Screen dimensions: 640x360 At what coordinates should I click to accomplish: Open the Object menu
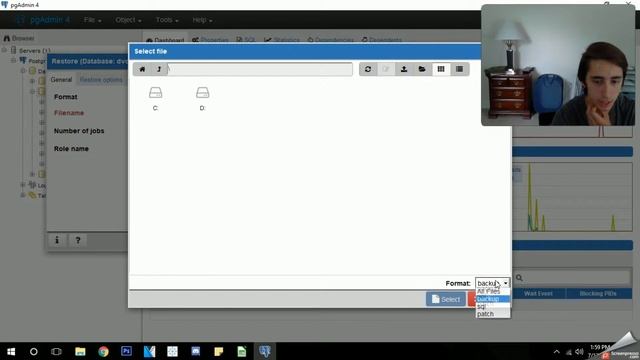click(128, 20)
